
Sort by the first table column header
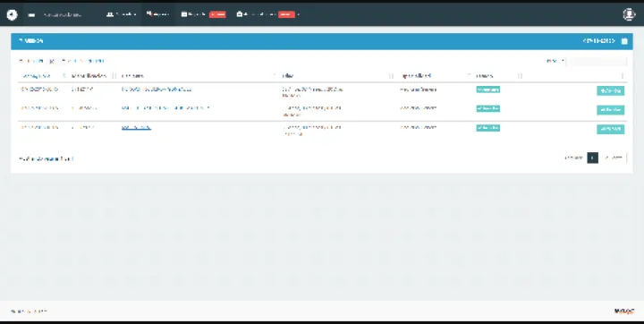point(43,76)
